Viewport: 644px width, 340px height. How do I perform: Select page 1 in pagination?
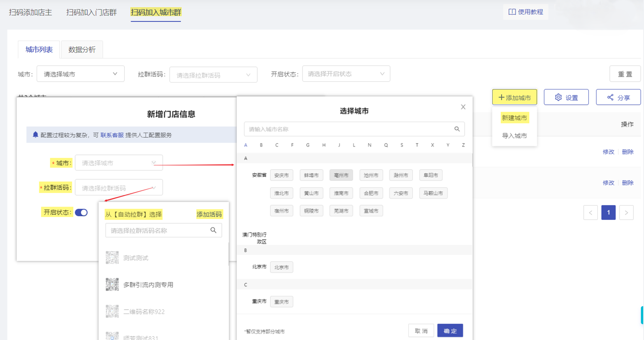tap(608, 212)
